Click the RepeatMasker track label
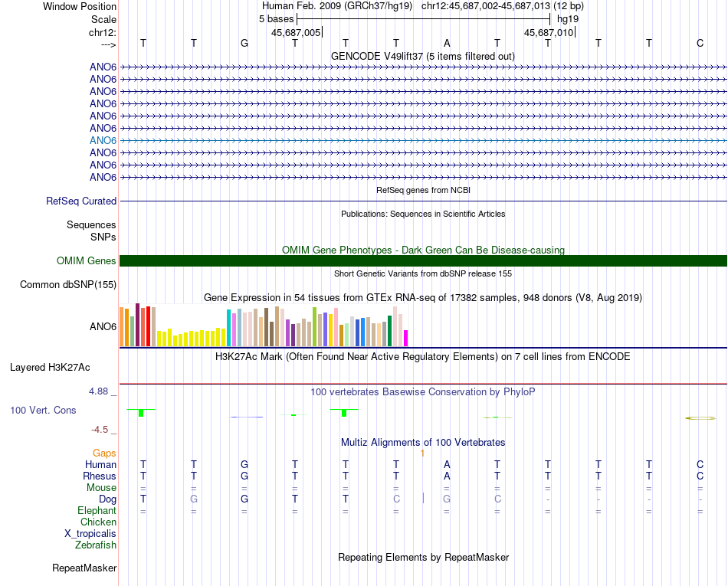This screenshot has width=728, height=586. pyautogui.click(x=84, y=568)
